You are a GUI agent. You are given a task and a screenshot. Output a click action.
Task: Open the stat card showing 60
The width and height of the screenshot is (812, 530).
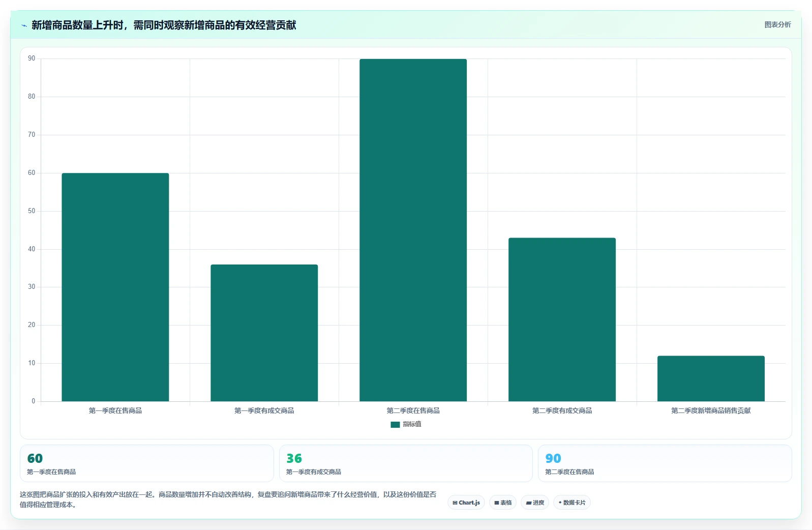(147, 463)
